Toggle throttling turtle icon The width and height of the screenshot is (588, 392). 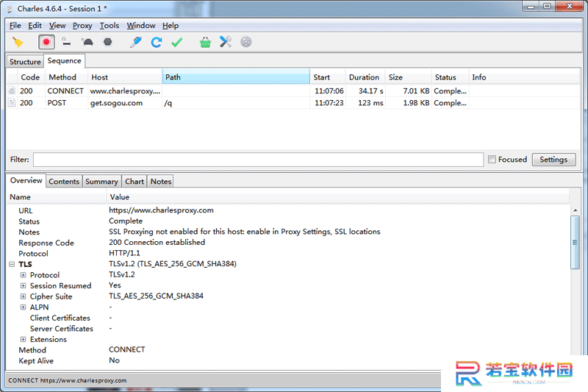click(x=87, y=42)
